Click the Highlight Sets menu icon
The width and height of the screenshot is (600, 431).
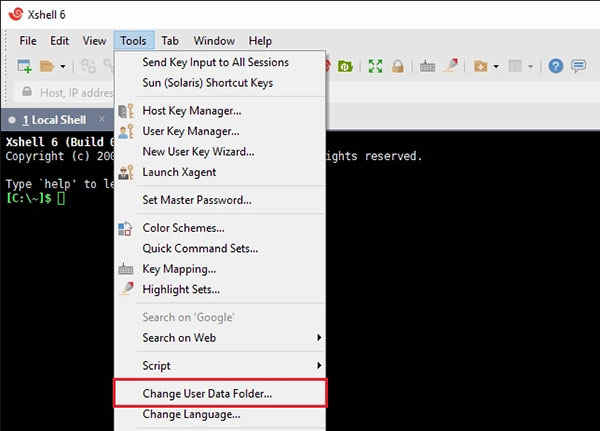pos(127,288)
